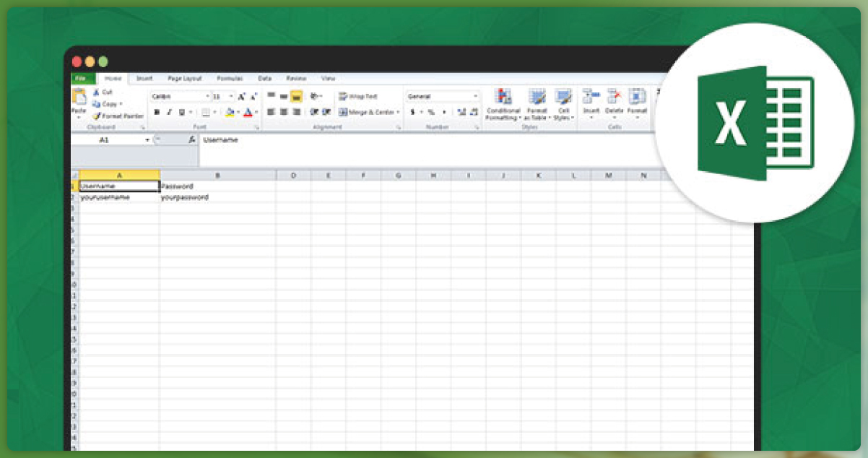Click the A1 Name Box field

[108, 139]
